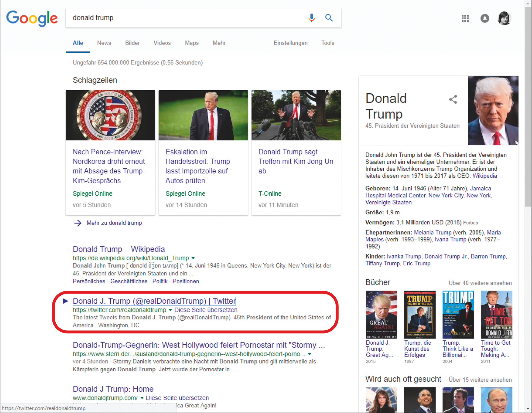Open the Einstellungen menu
This screenshot has width=532, height=413.
[x=290, y=43]
